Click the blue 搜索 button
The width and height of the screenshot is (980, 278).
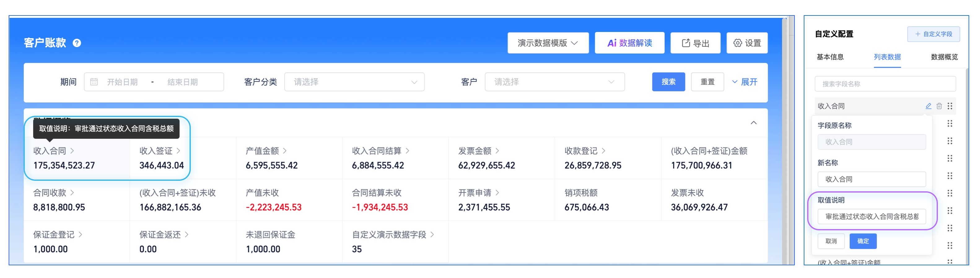click(x=668, y=82)
